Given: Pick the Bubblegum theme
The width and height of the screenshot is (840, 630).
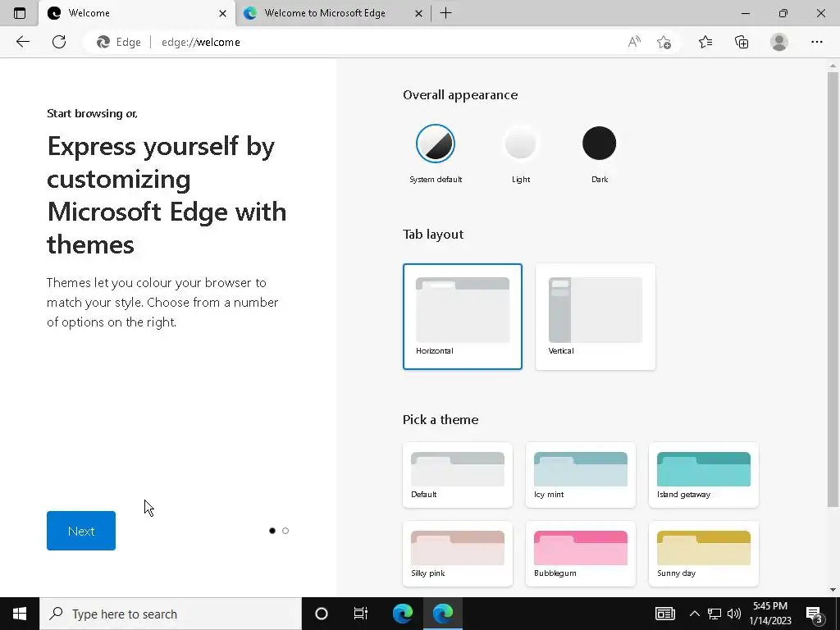Looking at the screenshot, I should (x=581, y=554).
